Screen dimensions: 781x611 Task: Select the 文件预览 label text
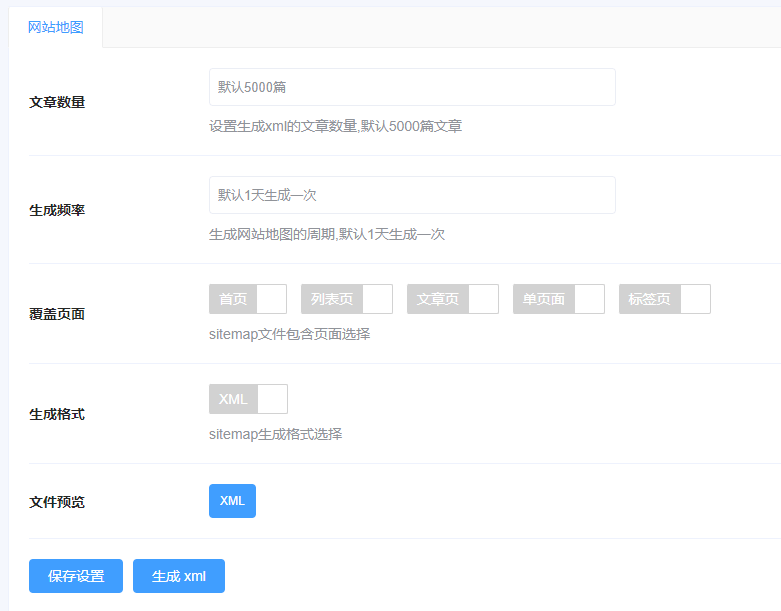pos(57,502)
